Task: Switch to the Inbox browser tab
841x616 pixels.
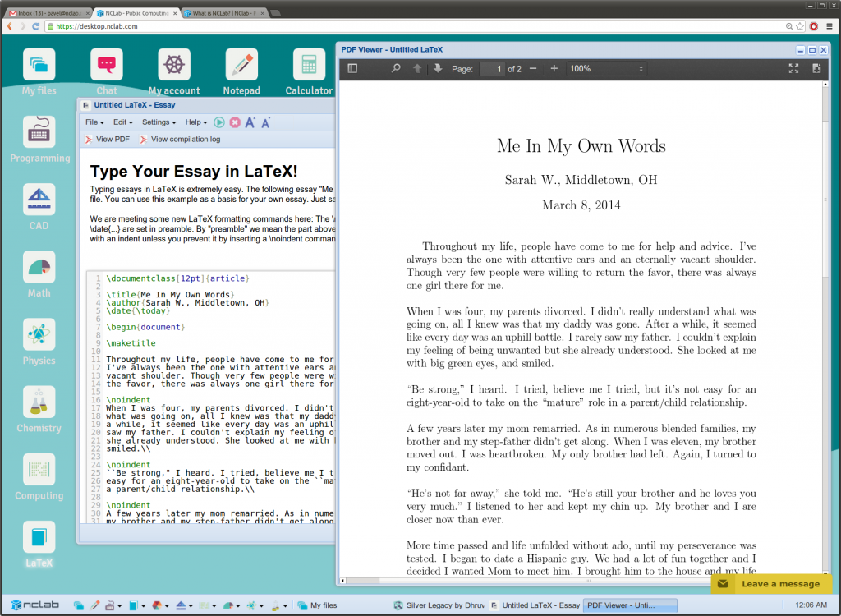Action: [x=49, y=13]
